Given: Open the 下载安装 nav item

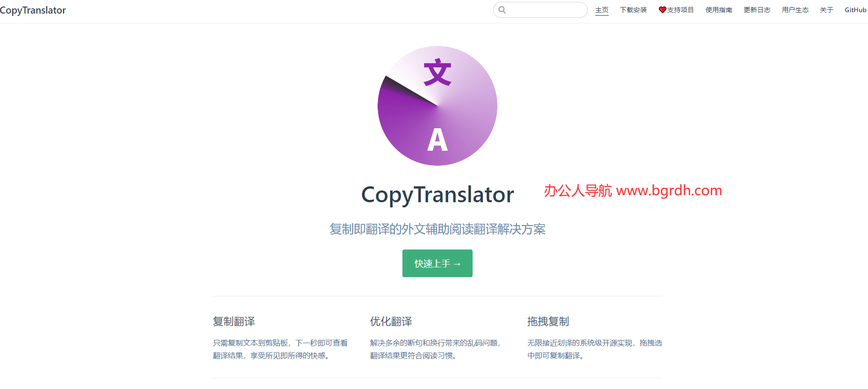Looking at the screenshot, I should click(x=633, y=10).
